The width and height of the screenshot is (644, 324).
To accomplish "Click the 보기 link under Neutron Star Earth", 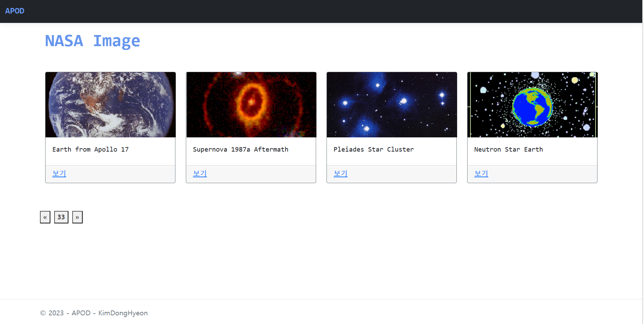I will (481, 173).
